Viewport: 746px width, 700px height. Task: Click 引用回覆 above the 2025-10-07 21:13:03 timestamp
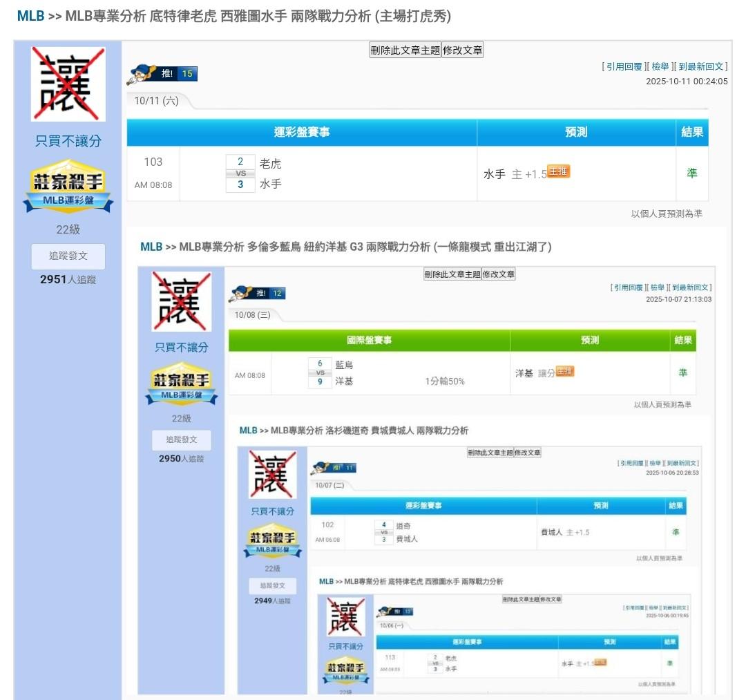[628, 287]
